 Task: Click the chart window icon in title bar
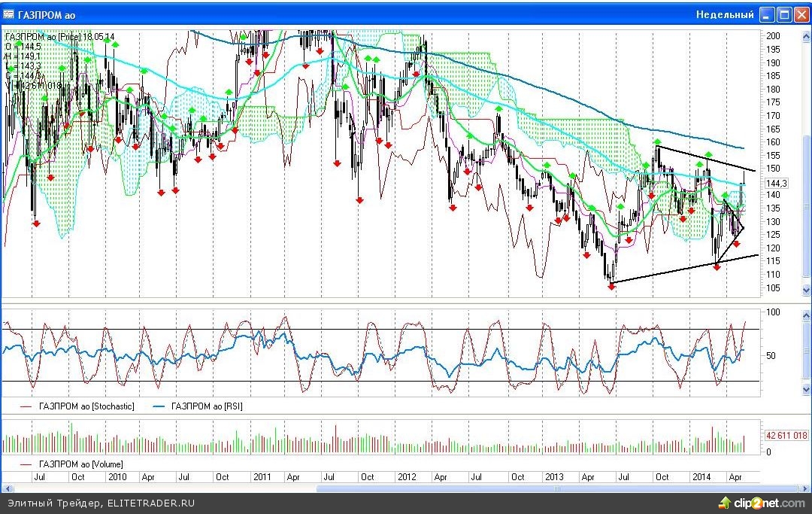tap(10, 14)
